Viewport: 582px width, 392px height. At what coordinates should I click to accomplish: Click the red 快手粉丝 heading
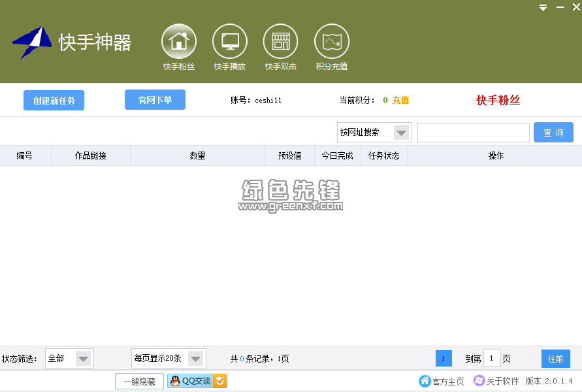tap(498, 100)
